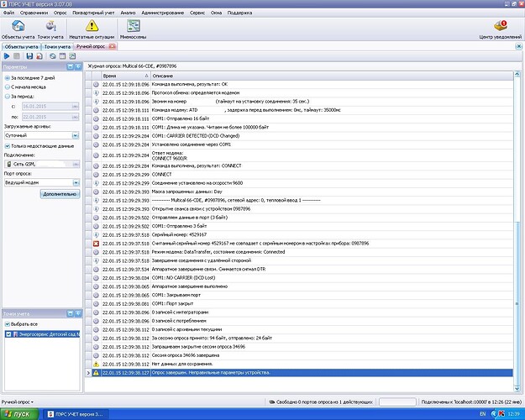This screenshot has height=420, width=525.
Task: Expand the Сеть GSM connection dropdown
Action: (76, 164)
